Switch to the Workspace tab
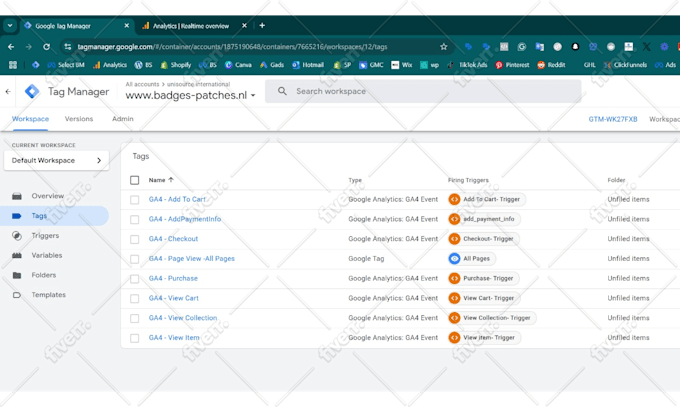The image size is (680, 407). coord(30,118)
